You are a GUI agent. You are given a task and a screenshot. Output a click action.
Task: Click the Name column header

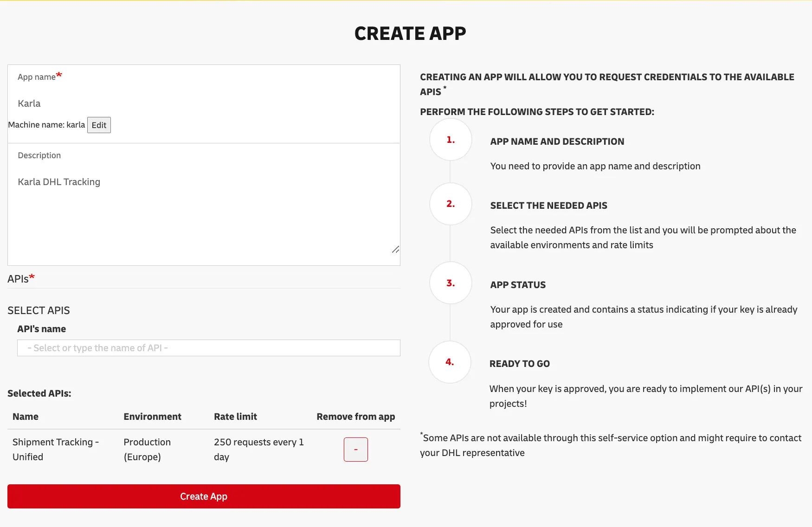click(26, 417)
